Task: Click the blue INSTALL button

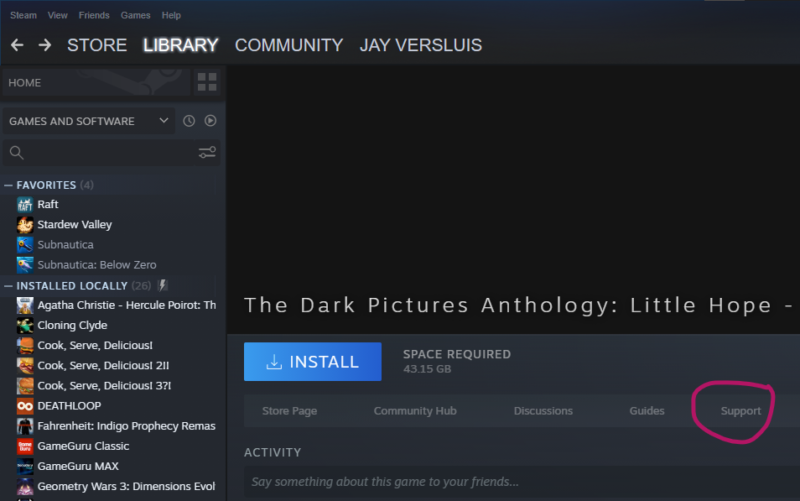Action: (x=312, y=362)
